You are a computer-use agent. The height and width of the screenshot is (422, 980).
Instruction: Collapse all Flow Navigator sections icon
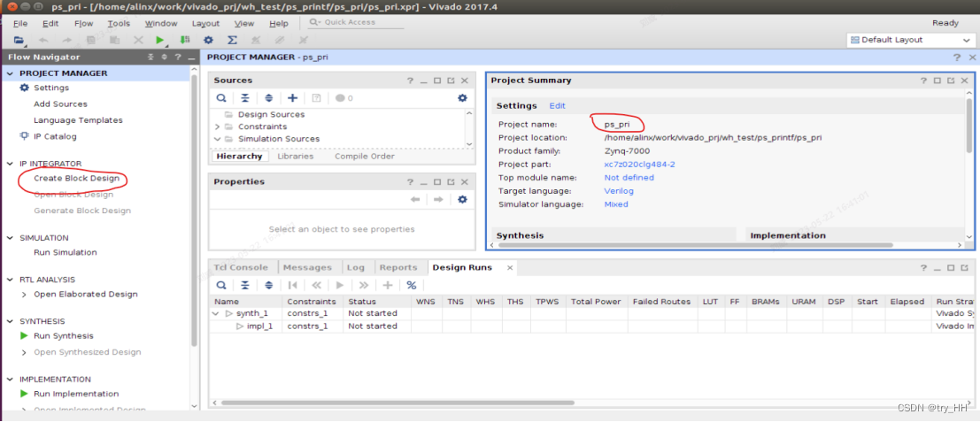tap(150, 57)
